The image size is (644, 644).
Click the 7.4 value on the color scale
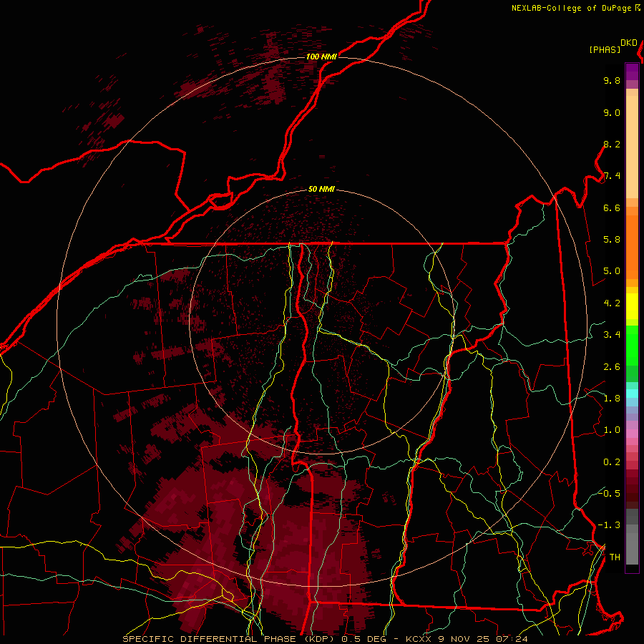point(612,176)
